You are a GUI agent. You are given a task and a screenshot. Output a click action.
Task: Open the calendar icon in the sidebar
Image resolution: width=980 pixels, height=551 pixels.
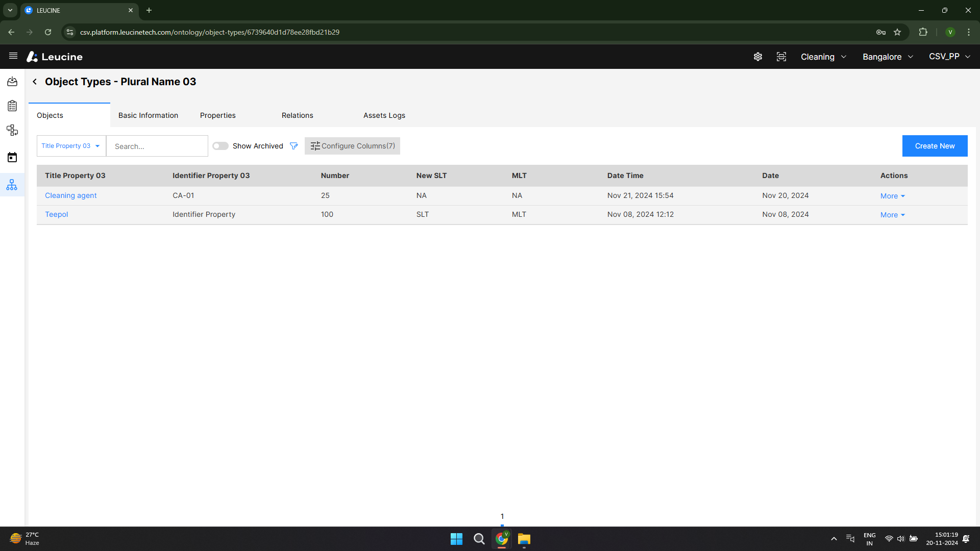click(x=12, y=157)
